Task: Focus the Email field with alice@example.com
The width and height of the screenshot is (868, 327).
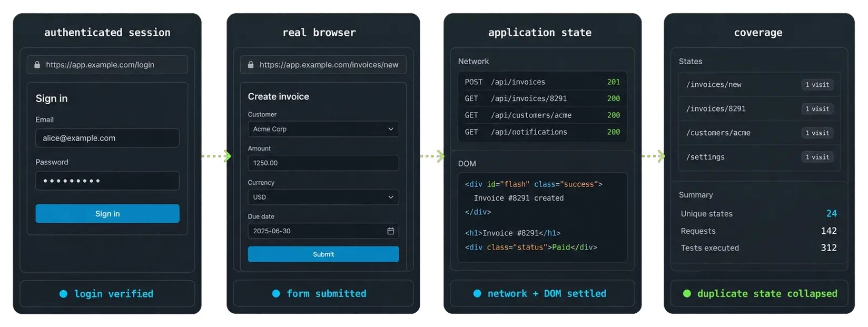Action: coord(107,138)
